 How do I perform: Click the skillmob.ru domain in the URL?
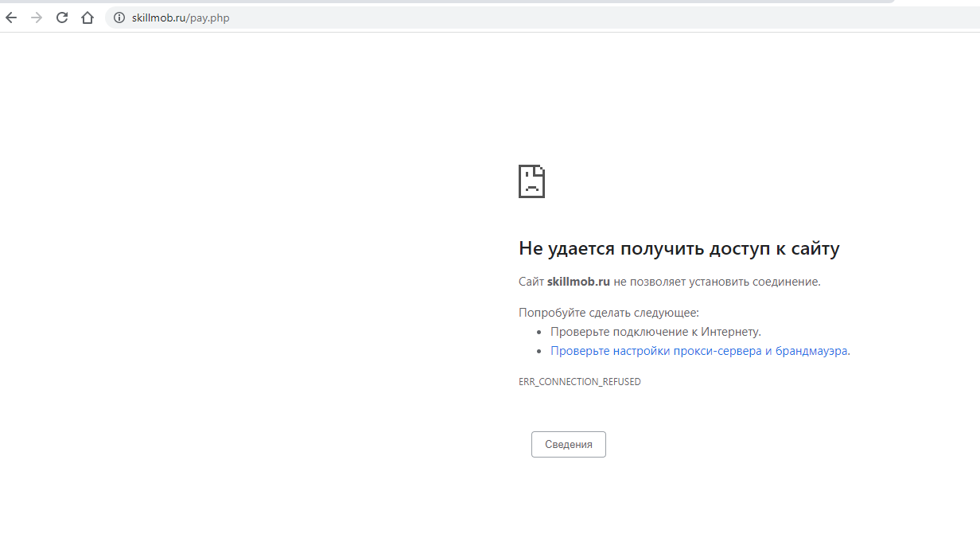click(159, 18)
